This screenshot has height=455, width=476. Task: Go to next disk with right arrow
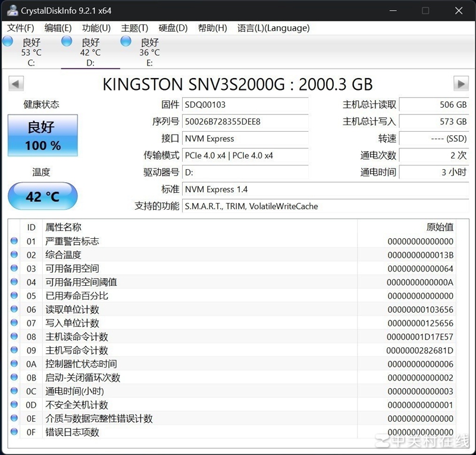click(461, 83)
